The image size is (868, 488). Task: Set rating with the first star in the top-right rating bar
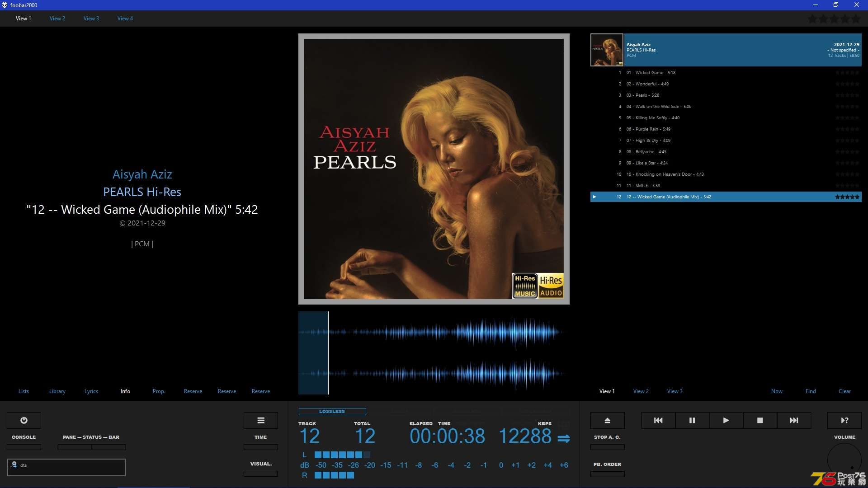click(812, 19)
